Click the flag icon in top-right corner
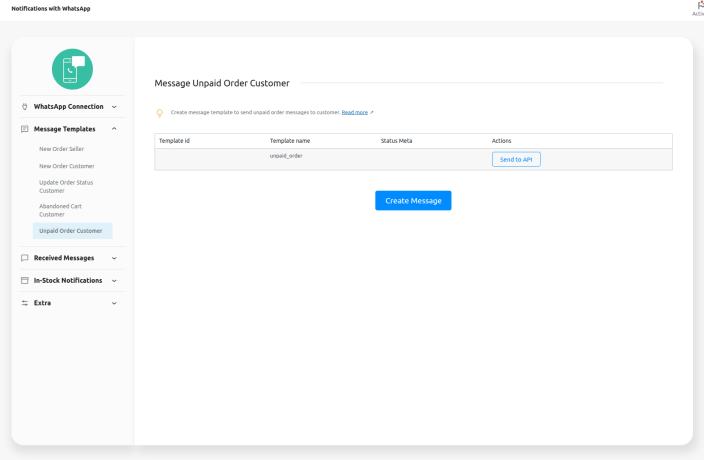 pyautogui.click(x=699, y=6)
